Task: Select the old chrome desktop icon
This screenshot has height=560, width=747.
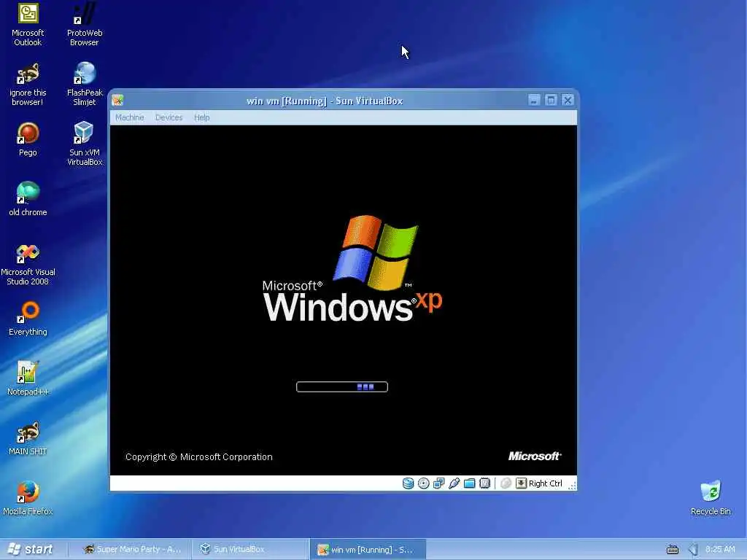Action: click(x=28, y=199)
